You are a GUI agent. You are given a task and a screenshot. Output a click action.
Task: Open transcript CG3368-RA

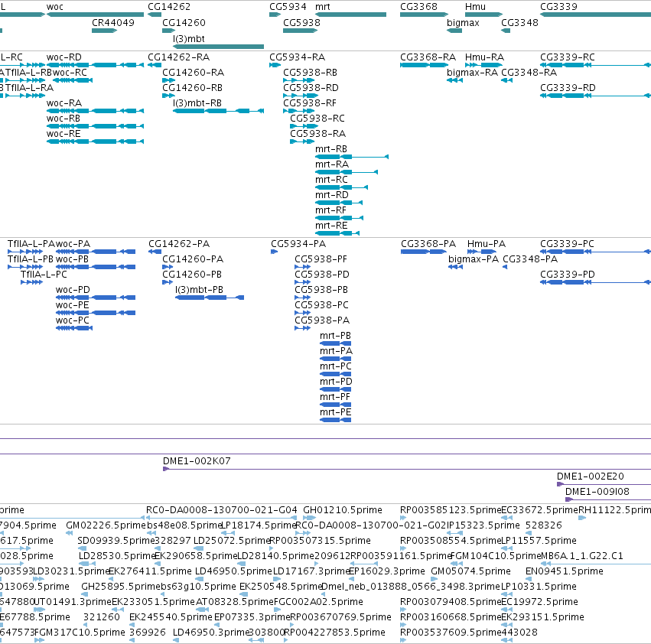(428, 57)
